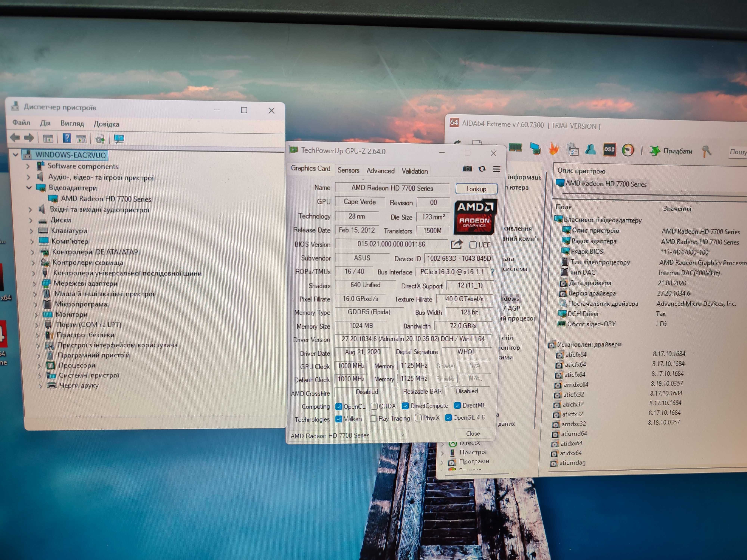
Task: Toggle the PhysX checkbox
Action: (x=418, y=418)
